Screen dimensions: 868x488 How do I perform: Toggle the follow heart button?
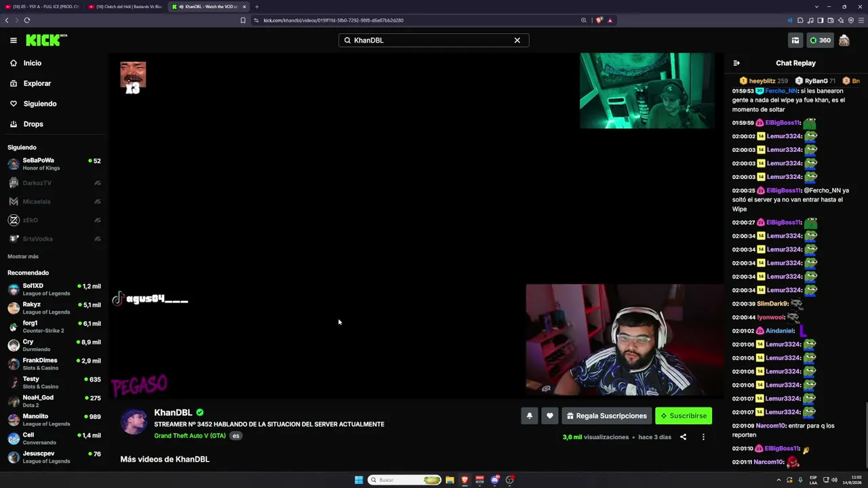[550, 415]
